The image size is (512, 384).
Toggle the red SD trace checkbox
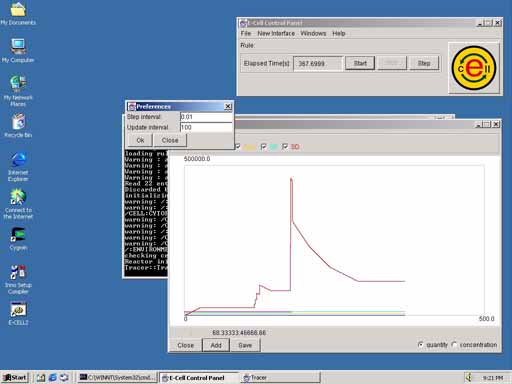click(x=285, y=146)
